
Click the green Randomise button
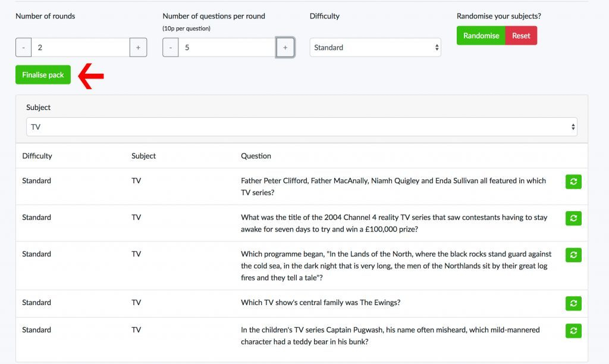[x=481, y=36]
